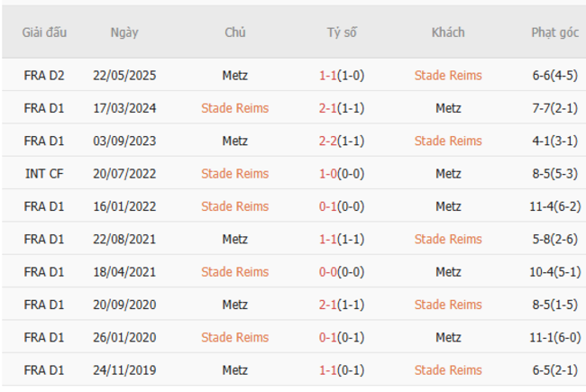Open the 1-0(0-0) score of 20/07/2022 match

342,174
